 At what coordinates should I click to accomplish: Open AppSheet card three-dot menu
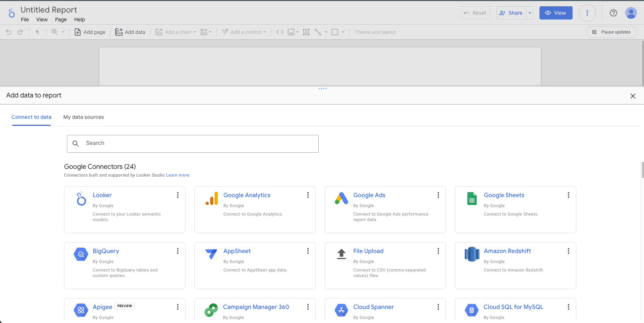[x=308, y=251]
